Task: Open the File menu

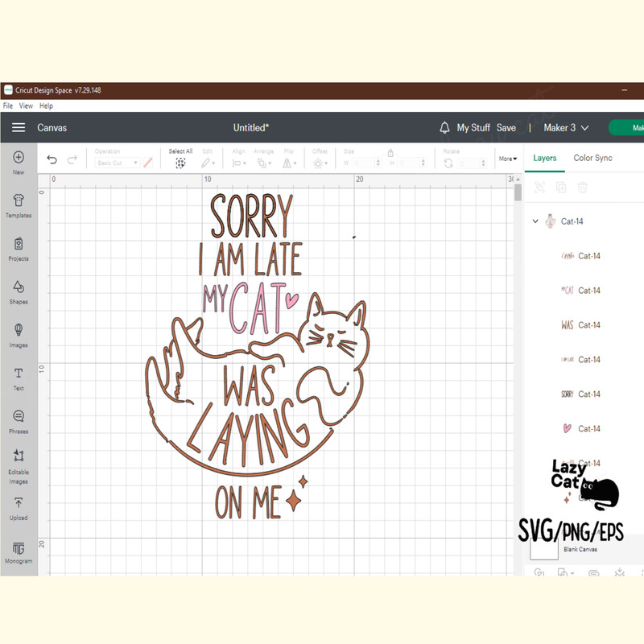Action: pos(8,105)
